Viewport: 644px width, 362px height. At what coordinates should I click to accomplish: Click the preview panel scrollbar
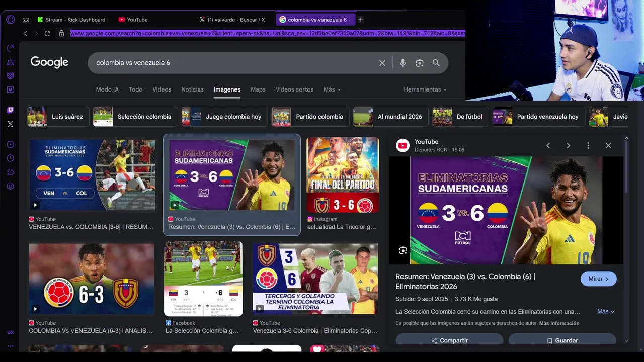pos(626,166)
